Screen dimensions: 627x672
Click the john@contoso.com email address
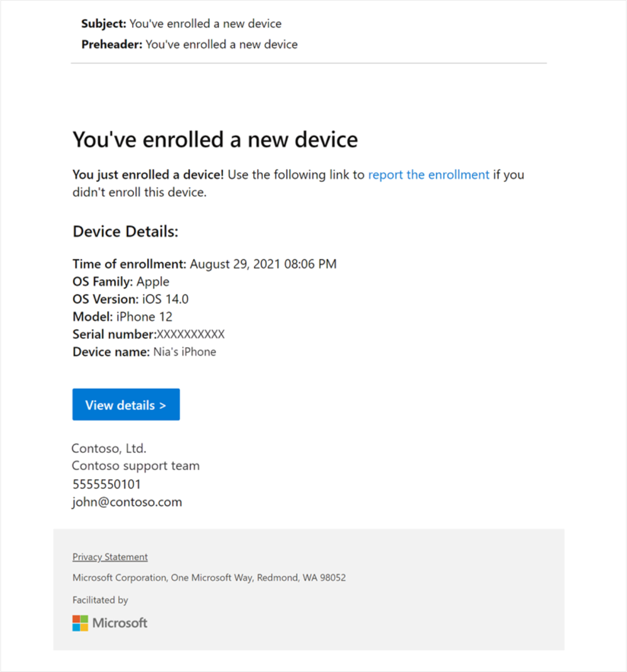127,502
